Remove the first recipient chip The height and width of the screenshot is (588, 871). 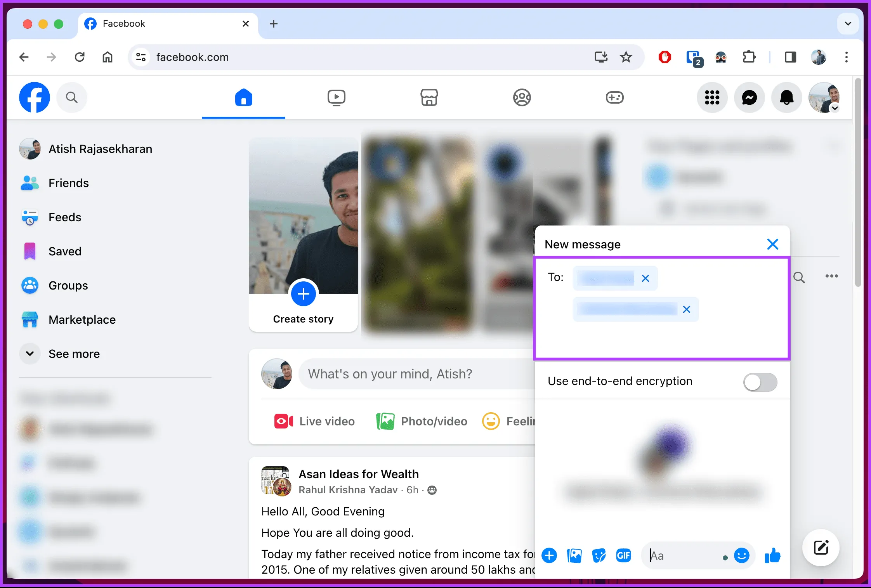point(645,278)
